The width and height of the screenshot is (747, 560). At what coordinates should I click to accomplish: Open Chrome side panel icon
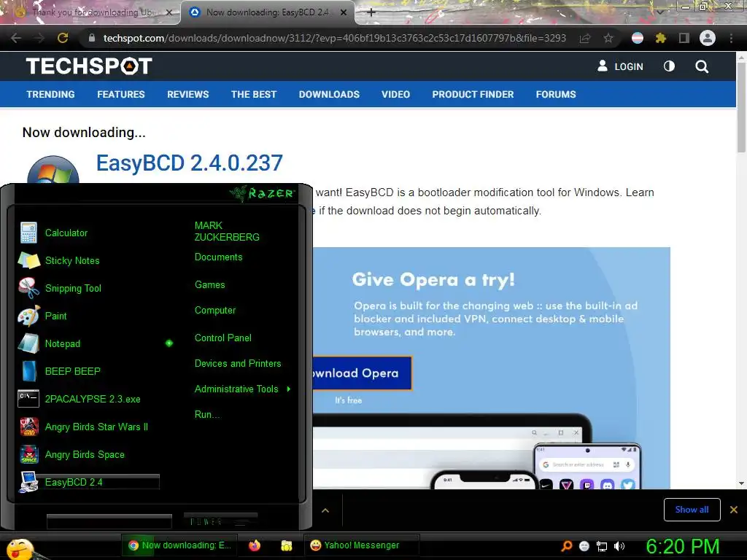point(684,38)
